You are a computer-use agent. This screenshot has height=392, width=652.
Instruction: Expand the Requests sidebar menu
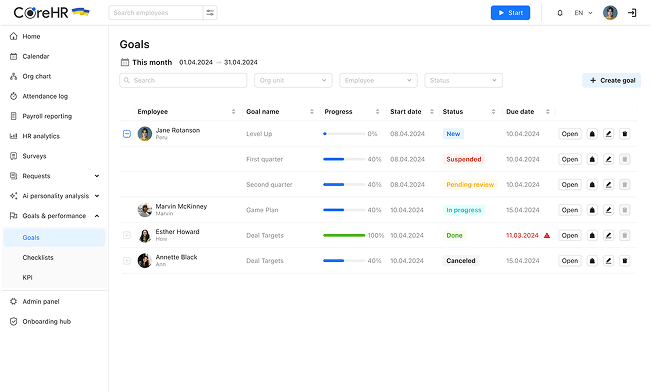pos(97,176)
